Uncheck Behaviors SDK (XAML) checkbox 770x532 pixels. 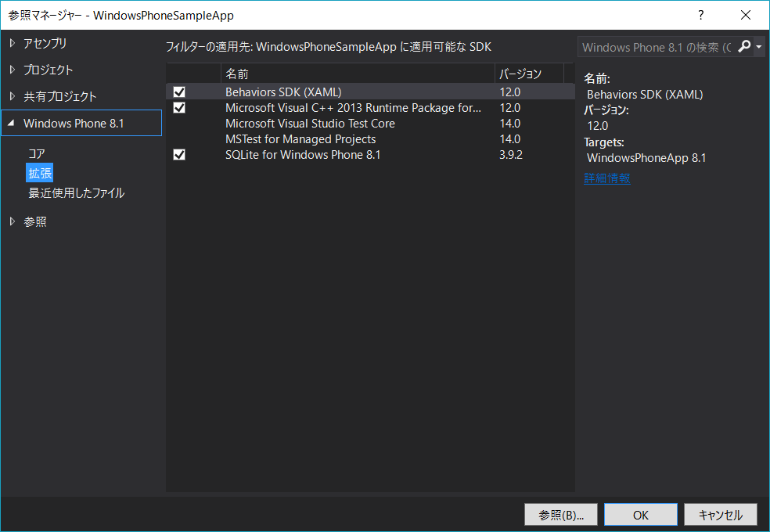(179, 92)
